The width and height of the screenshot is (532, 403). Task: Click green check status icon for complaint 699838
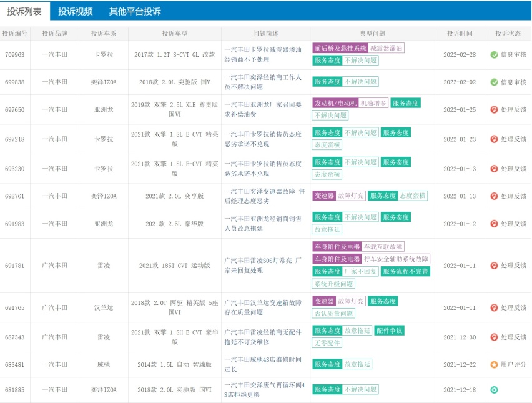tap(494, 82)
